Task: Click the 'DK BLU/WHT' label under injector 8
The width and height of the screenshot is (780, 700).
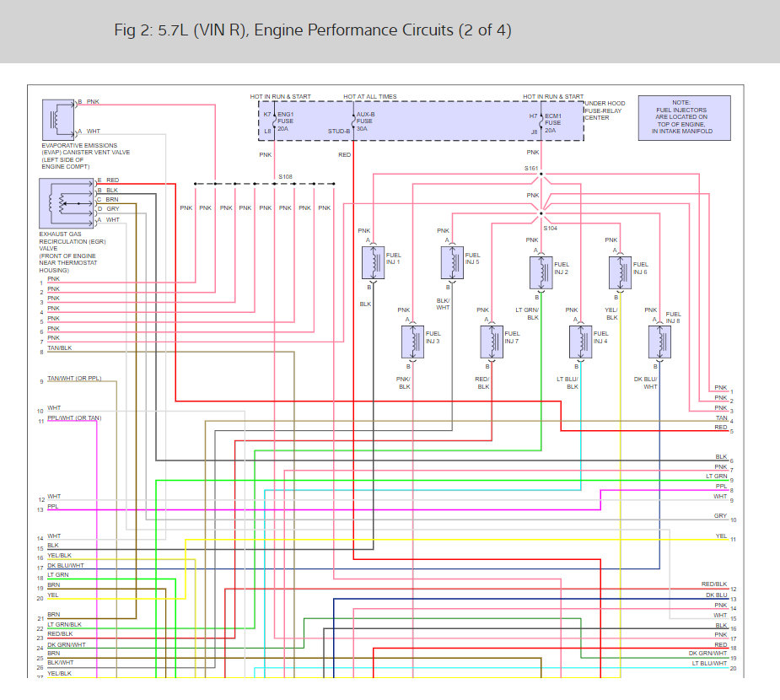Action: coord(646,383)
